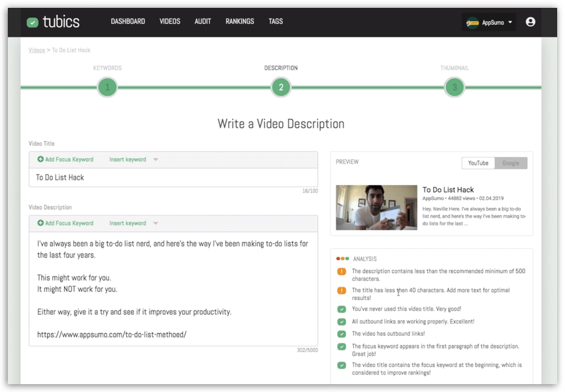Click the orange warning icon for title length
565x392 pixels.
[x=342, y=290]
